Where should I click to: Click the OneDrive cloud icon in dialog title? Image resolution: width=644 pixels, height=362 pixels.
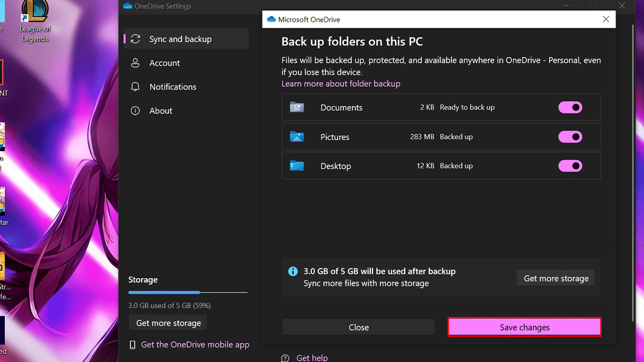270,19
